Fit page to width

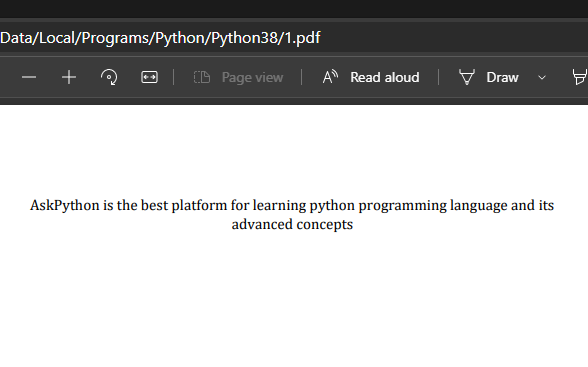(149, 78)
